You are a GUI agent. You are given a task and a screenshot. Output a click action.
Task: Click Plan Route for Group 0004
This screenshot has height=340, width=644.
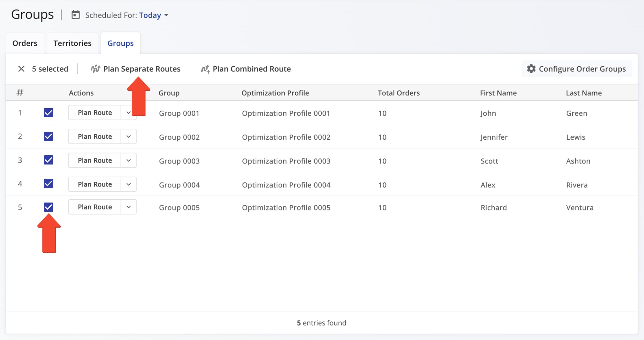[x=95, y=184]
